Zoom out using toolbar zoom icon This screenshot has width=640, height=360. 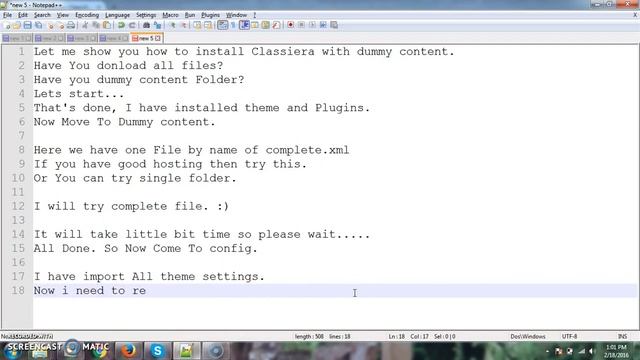coord(183,25)
